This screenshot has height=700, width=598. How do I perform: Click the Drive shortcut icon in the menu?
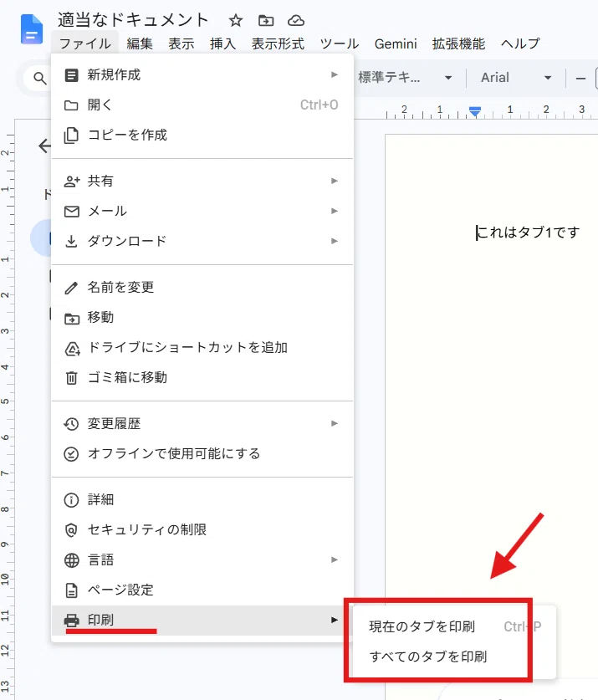click(72, 349)
